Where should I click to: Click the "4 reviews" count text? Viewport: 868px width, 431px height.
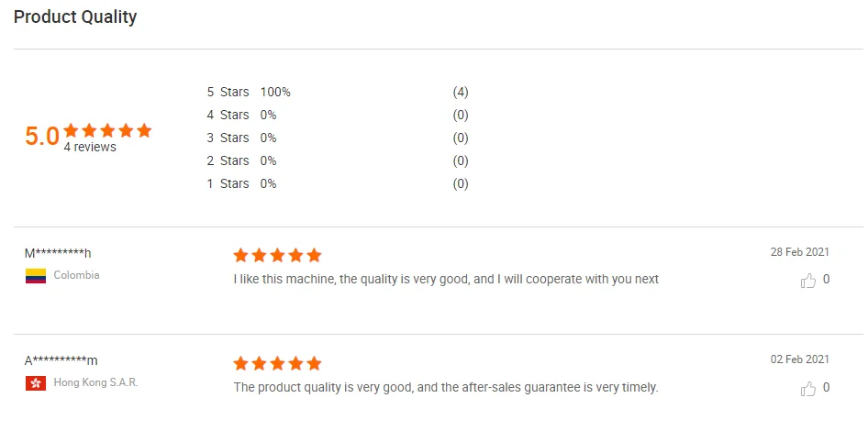(x=90, y=148)
